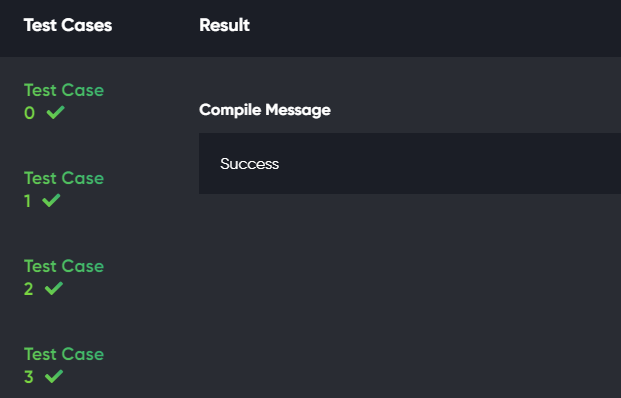The image size is (621, 398).
Task: Click the Compile Message heading
Action: [x=265, y=110]
